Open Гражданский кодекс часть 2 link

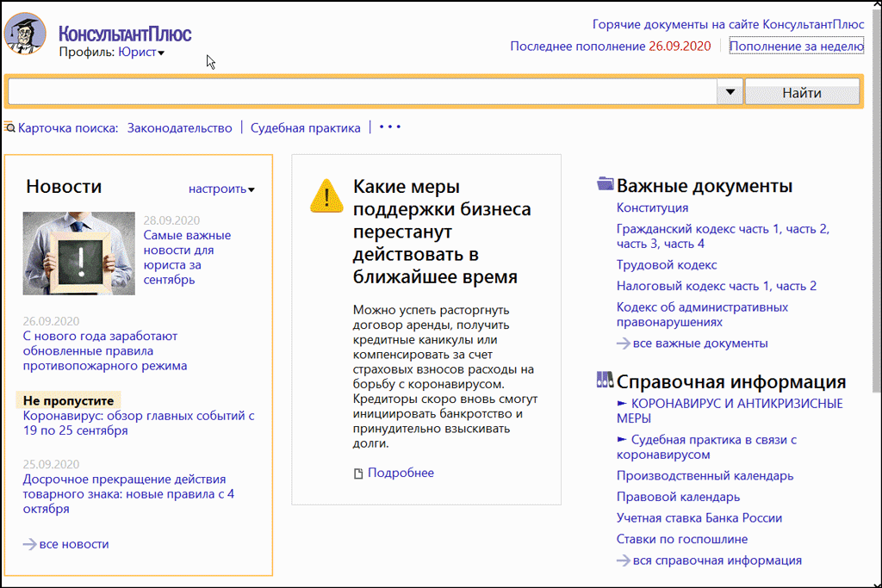(806, 229)
